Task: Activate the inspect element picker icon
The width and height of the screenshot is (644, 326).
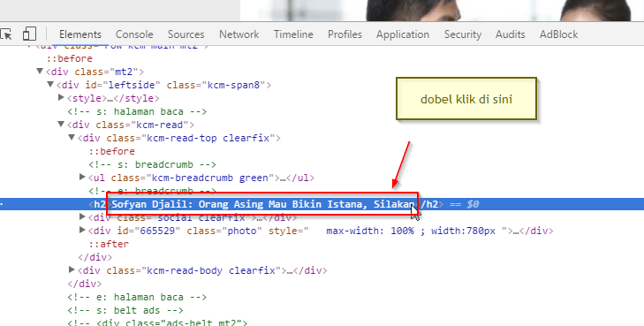Action: click(6, 34)
